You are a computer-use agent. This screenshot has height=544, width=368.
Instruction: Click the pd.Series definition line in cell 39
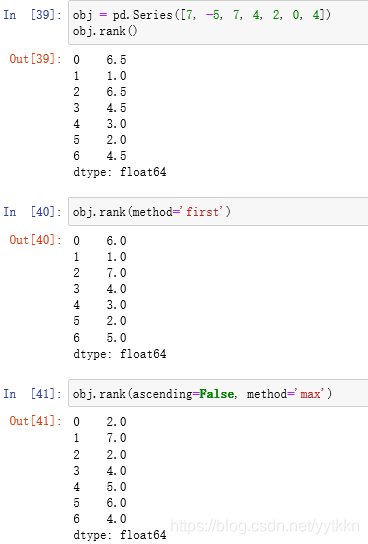202,15
